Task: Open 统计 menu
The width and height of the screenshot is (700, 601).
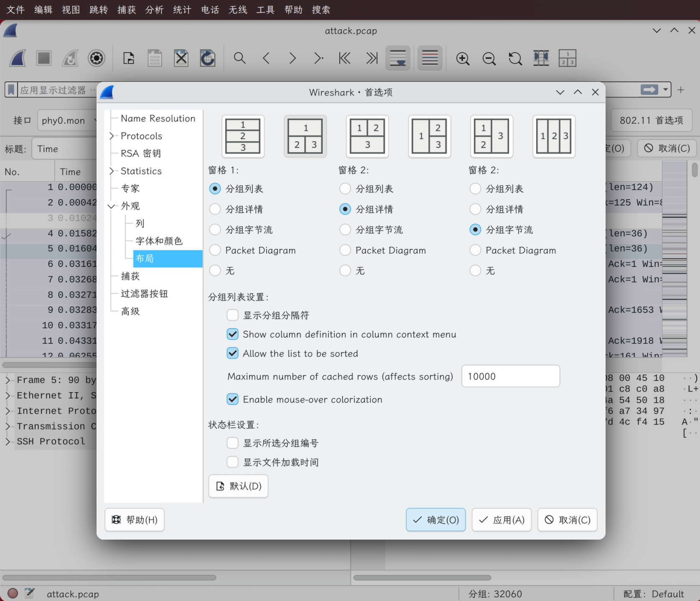Action: [x=182, y=10]
